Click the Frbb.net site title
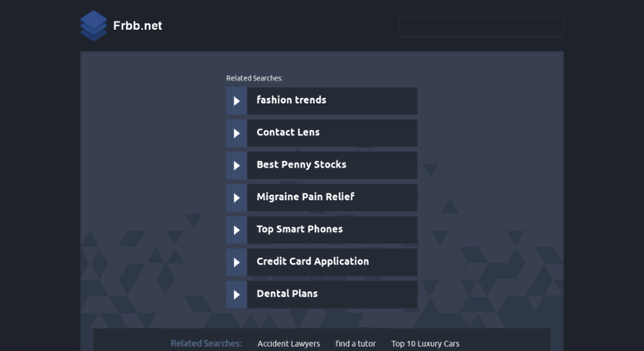This screenshot has height=351, width=644. pyautogui.click(x=138, y=26)
